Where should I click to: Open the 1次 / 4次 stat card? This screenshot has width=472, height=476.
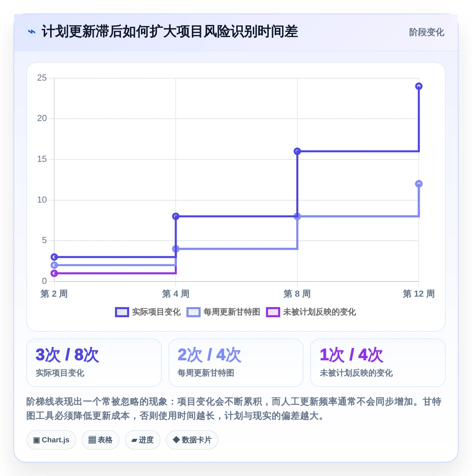click(x=378, y=363)
